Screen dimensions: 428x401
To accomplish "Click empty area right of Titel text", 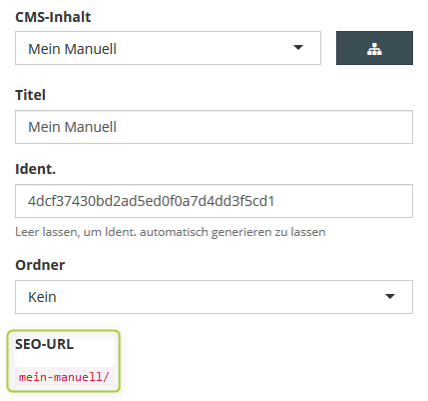I will click(x=263, y=127).
